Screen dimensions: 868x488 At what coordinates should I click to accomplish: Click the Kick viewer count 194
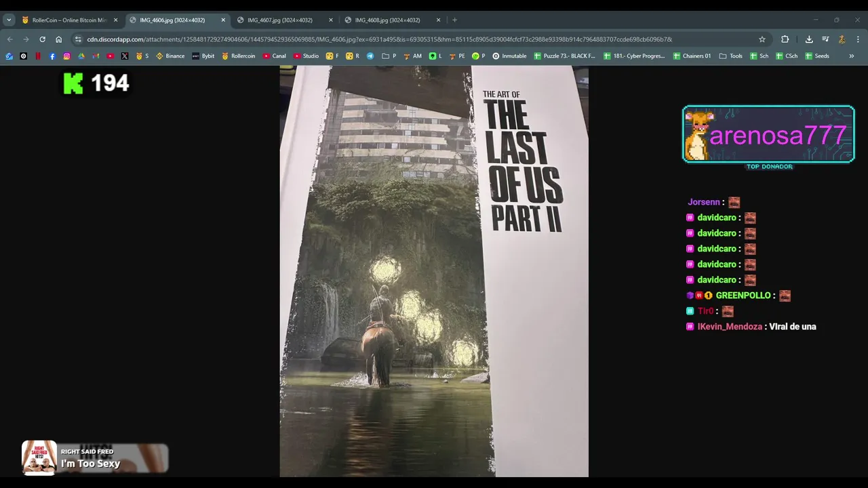click(x=96, y=83)
